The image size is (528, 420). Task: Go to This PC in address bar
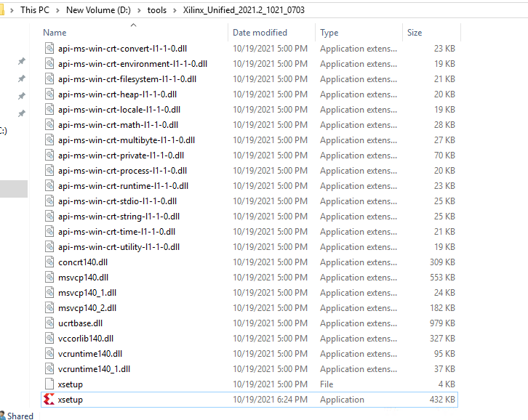click(35, 10)
